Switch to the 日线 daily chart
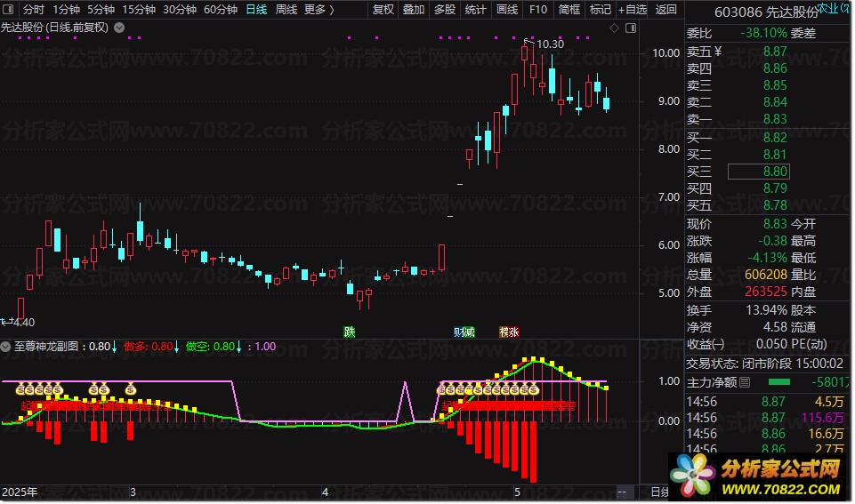855x504 pixels. (x=256, y=9)
